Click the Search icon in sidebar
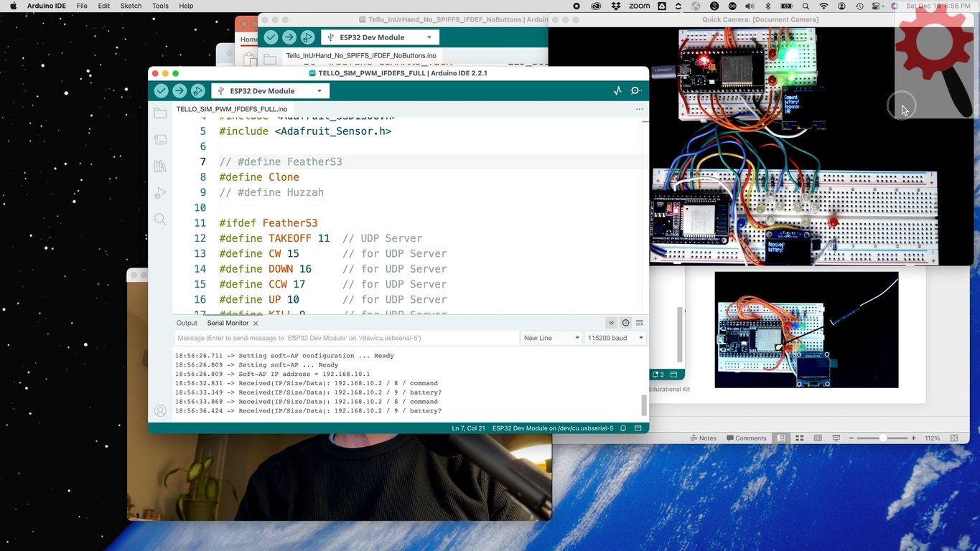The width and height of the screenshot is (980, 551). click(160, 220)
